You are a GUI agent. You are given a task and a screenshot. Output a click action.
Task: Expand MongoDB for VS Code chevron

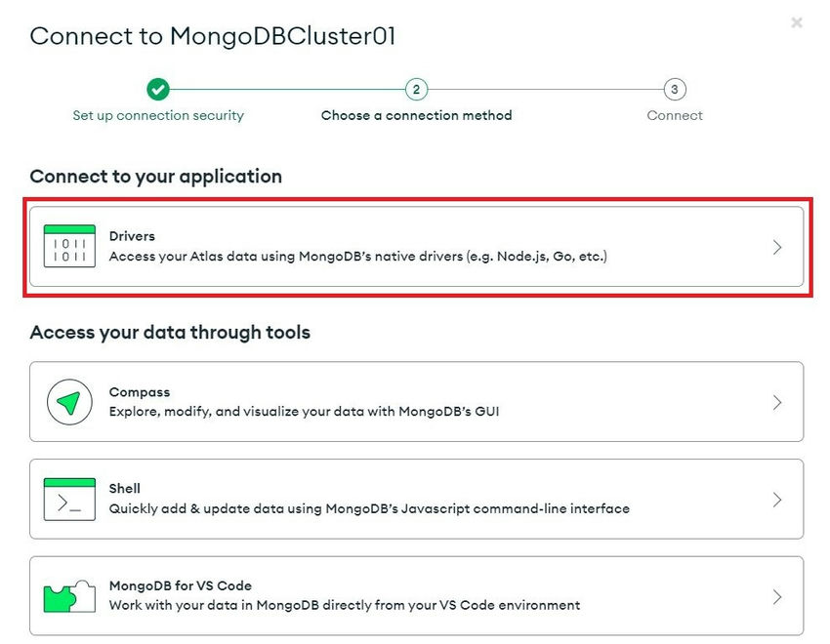click(777, 596)
